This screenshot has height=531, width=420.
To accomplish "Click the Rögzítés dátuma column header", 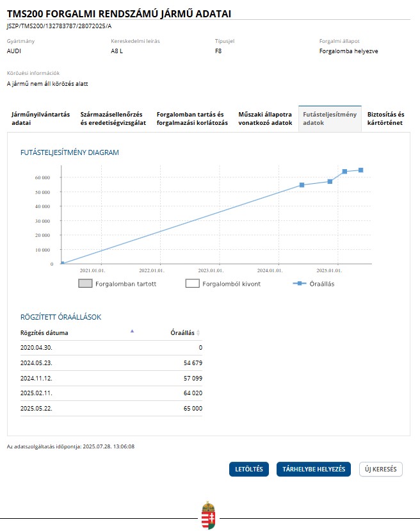I will tap(44, 333).
